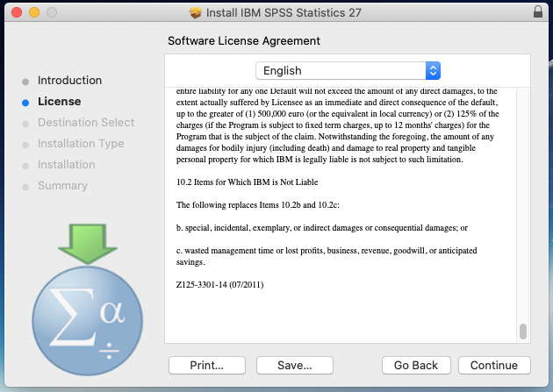Minimize the installer with the yellow button
Viewport: 553px width, 392px height.
pos(34,12)
